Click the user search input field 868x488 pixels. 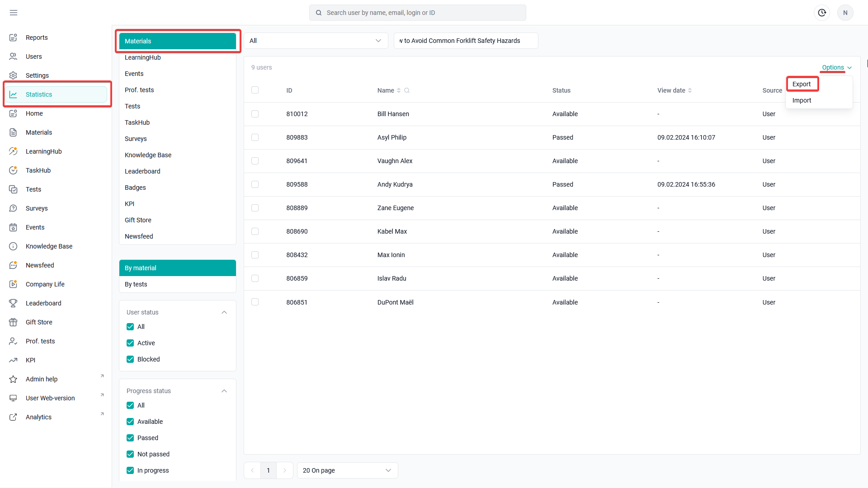click(x=417, y=13)
